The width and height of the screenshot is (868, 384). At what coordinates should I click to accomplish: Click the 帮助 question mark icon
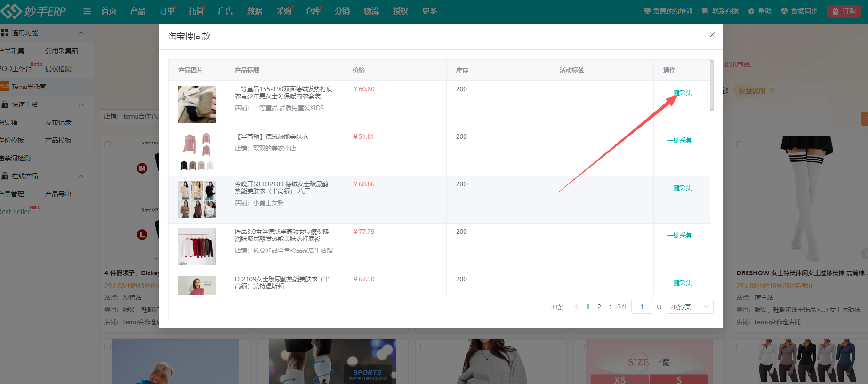point(751,11)
